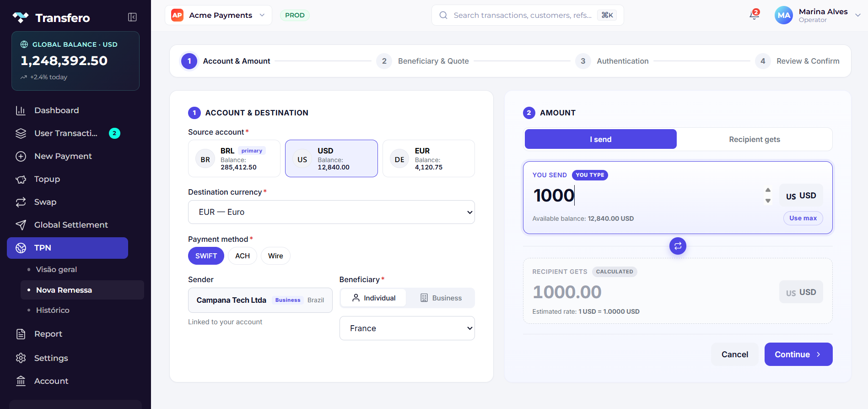Expand the Acme Payments workspace selector
The width and height of the screenshot is (868, 409).
(218, 15)
